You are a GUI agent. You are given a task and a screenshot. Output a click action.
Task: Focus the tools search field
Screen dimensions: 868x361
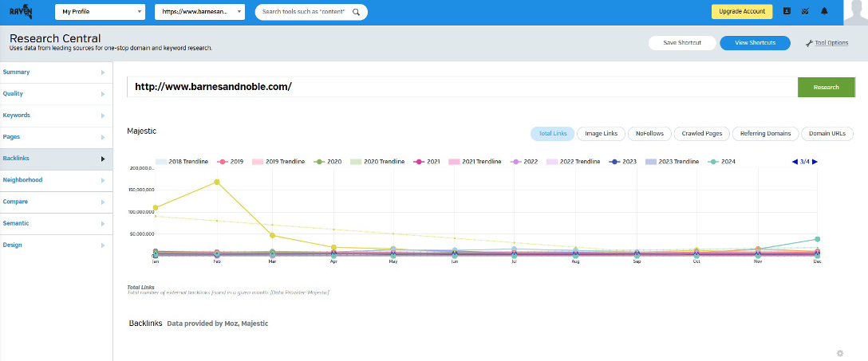303,12
